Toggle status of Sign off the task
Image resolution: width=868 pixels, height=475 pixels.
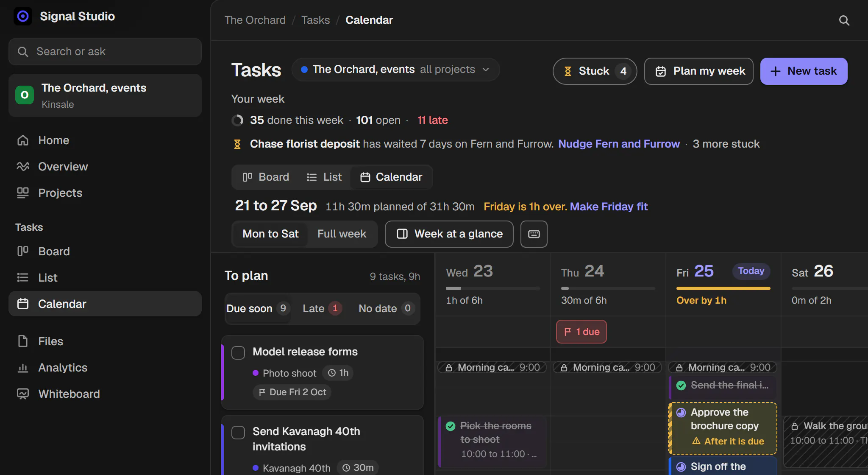681,467
